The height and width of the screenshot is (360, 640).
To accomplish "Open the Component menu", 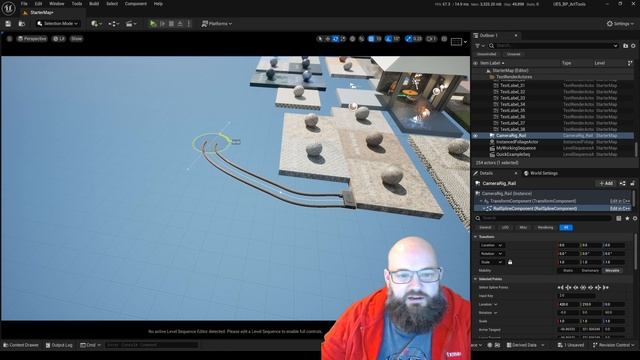I will (136, 4).
